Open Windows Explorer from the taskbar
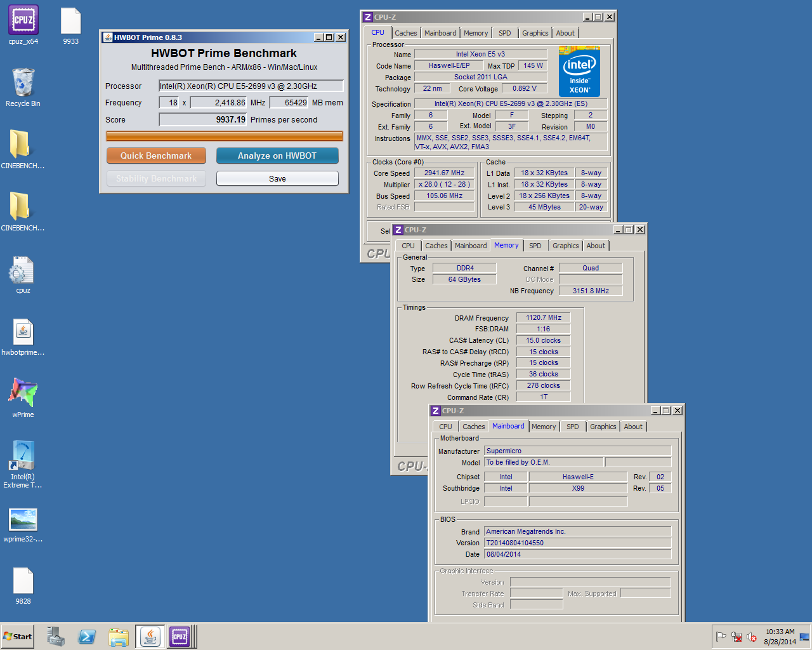This screenshot has height=650, width=812. (119, 637)
